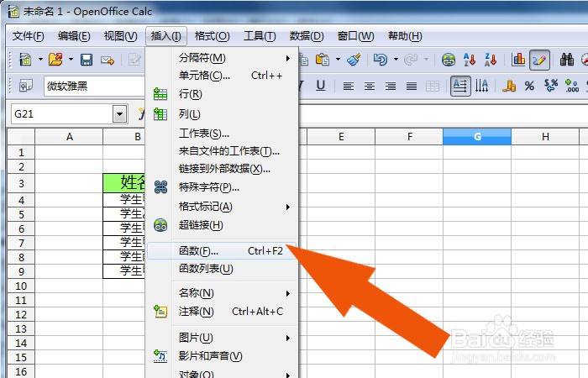Expand the 格式标记(A) submenu

tap(287, 207)
